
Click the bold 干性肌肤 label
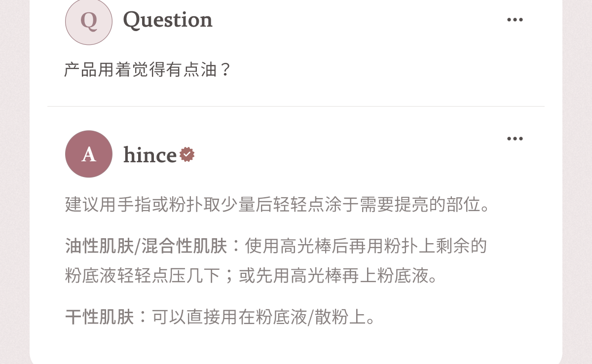coord(99,317)
